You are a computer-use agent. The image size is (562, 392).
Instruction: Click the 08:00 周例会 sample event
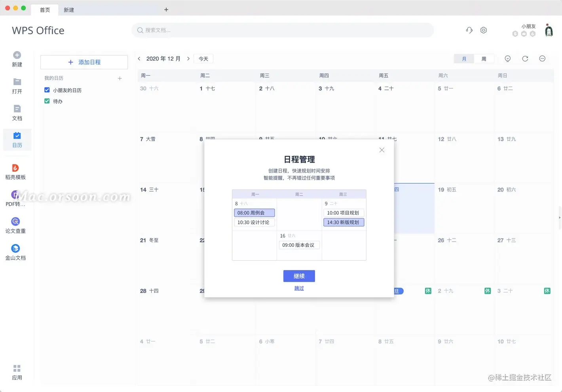[254, 213]
